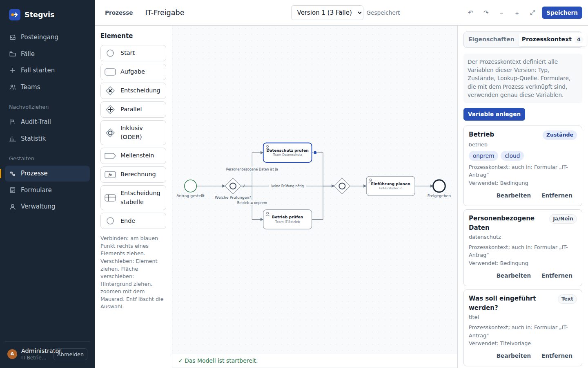Edit the Betrieb variable via Bearbeiten
Viewport: 588px width, 368px height.
click(513, 195)
